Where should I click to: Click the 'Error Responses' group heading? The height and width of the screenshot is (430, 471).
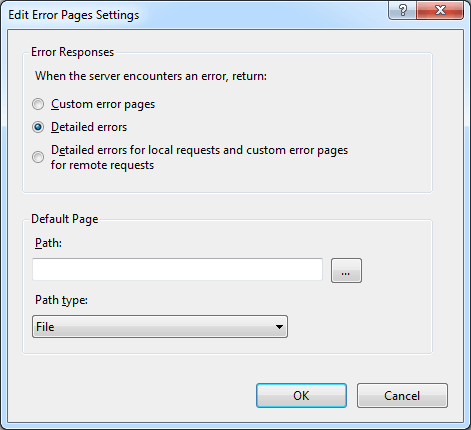tap(73, 52)
